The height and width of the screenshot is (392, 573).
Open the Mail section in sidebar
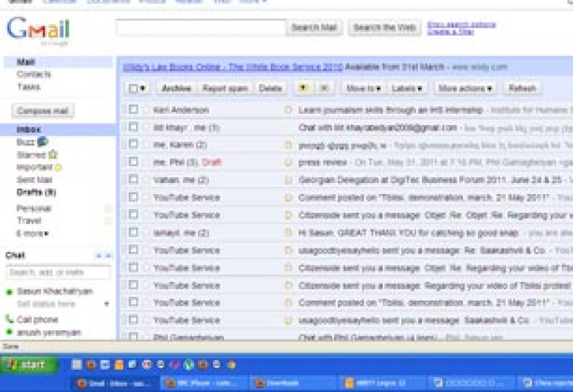pos(26,62)
